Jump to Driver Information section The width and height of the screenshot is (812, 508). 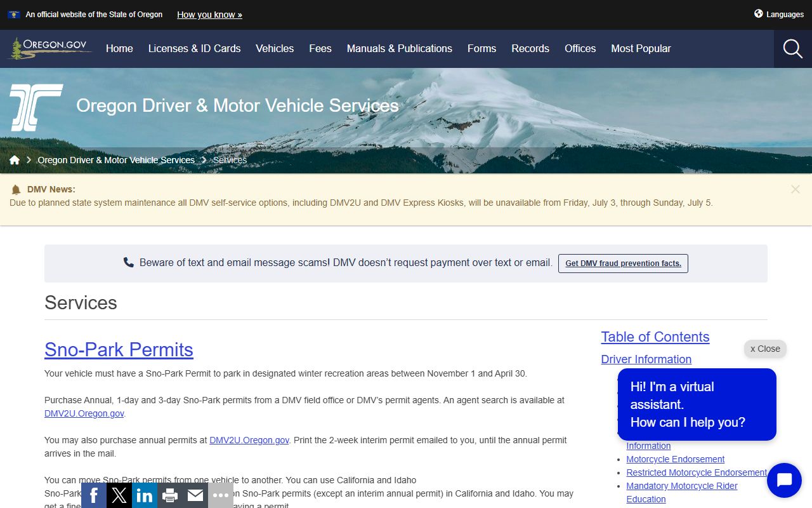[646, 359]
